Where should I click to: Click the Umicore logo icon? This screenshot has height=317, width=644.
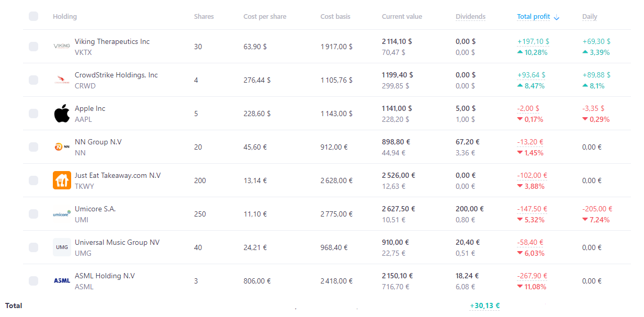pyautogui.click(x=62, y=213)
